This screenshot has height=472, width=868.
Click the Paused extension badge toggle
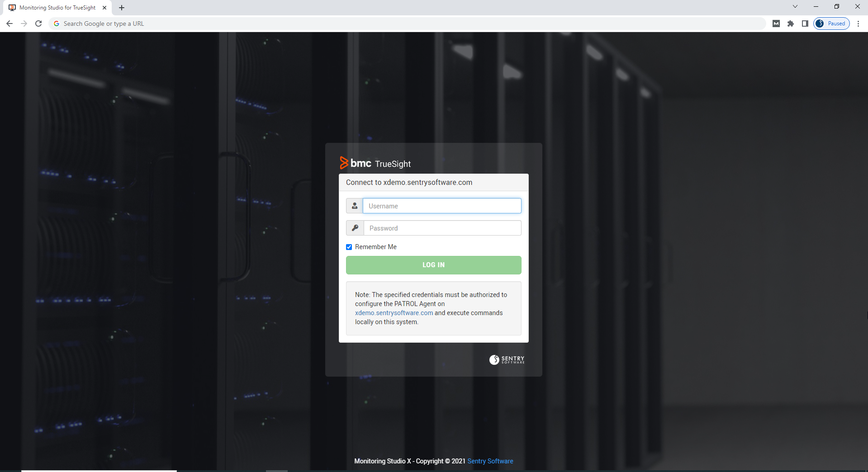831,23
